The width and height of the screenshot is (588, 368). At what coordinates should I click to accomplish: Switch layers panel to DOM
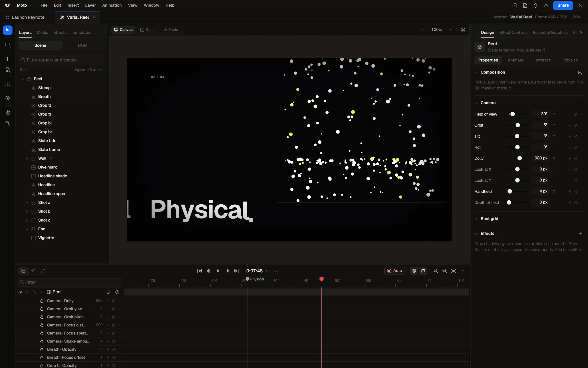(x=83, y=45)
